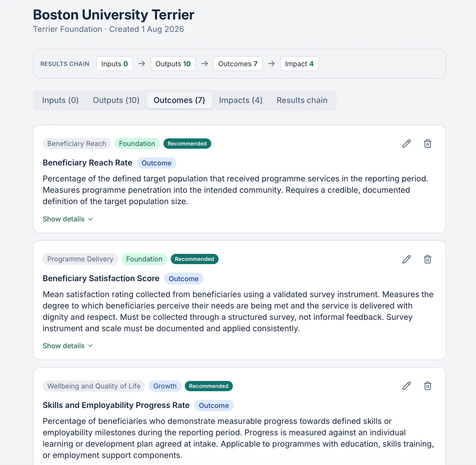Switch to the Inputs (0) tab
This screenshot has height=465, width=476.
tap(60, 100)
